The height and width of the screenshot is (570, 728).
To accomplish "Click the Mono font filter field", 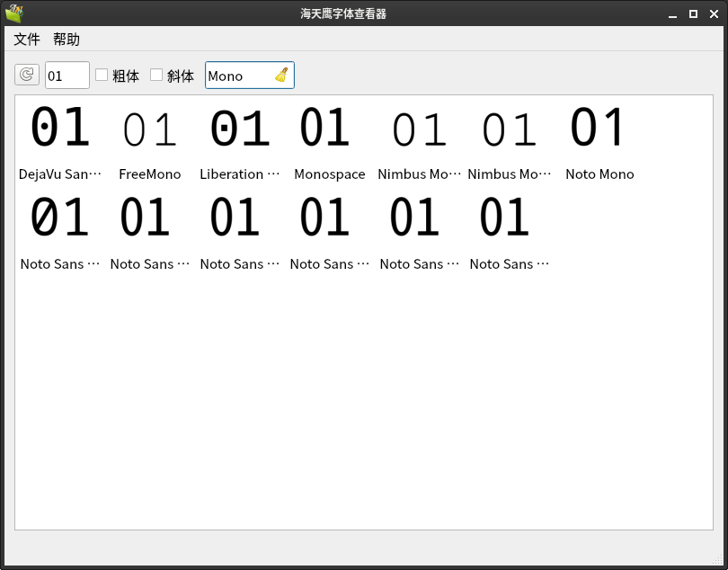I will pyautogui.click(x=250, y=75).
